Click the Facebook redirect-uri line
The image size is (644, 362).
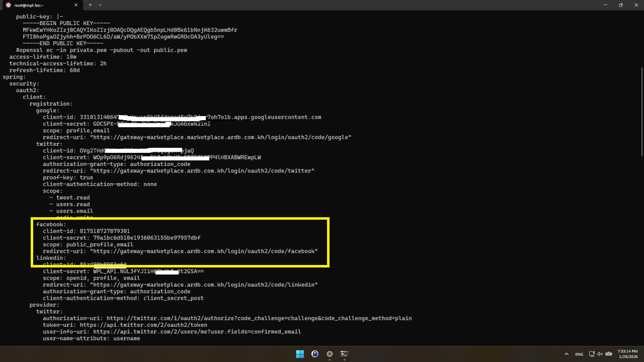(180, 251)
